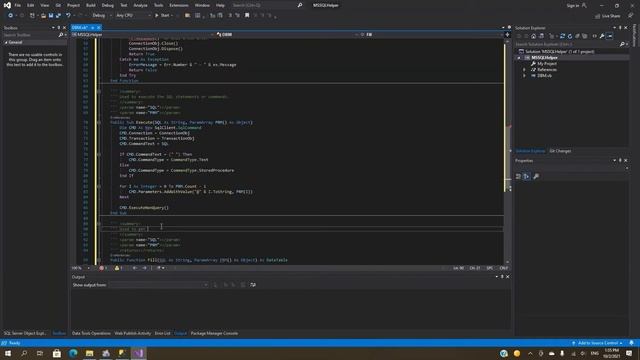Switch to the Git Changes tab

pos(560,151)
